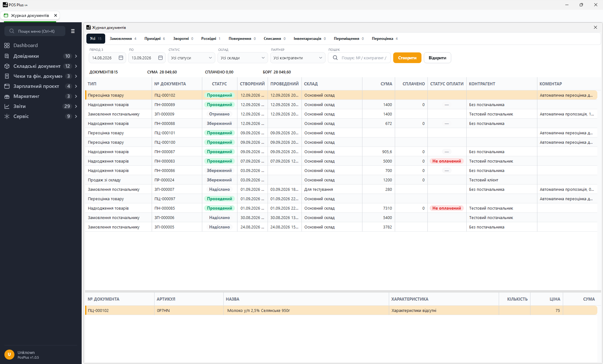Click the magnifier icon in the document search
Image resolution: width=603 pixels, height=364 pixels.
click(335, 58)
